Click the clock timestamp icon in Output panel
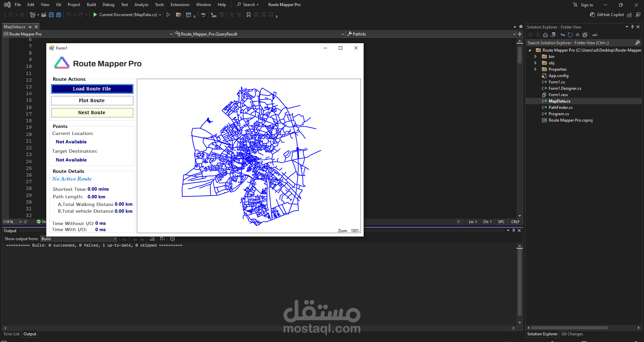This screenshot has height=342, width=644. [172, 239]
